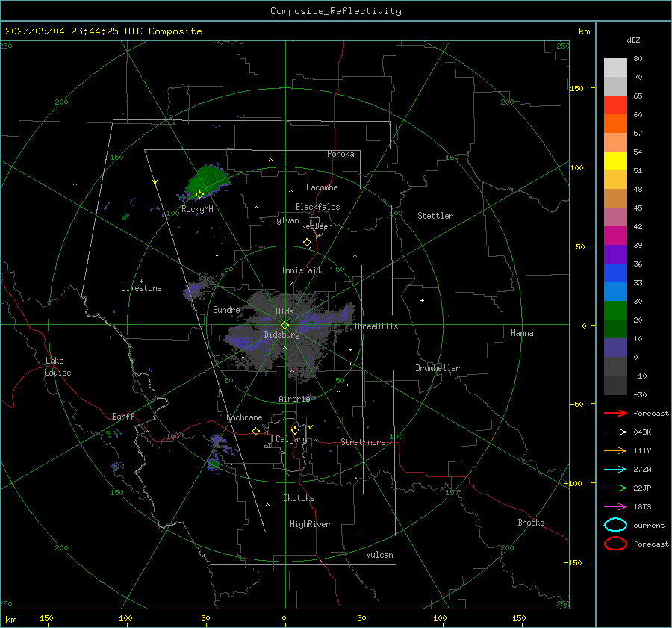This screenshot has width=672, height=628.
Task: Click the yellow diamond marker above Calgary
Action: pyautogui.click(x=295, y=430)
